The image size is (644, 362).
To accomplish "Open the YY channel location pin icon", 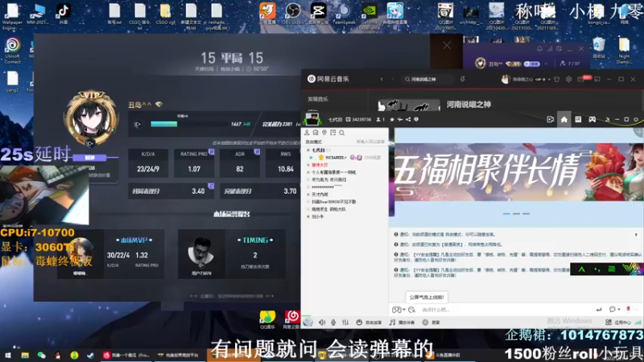I will (324, 133).
